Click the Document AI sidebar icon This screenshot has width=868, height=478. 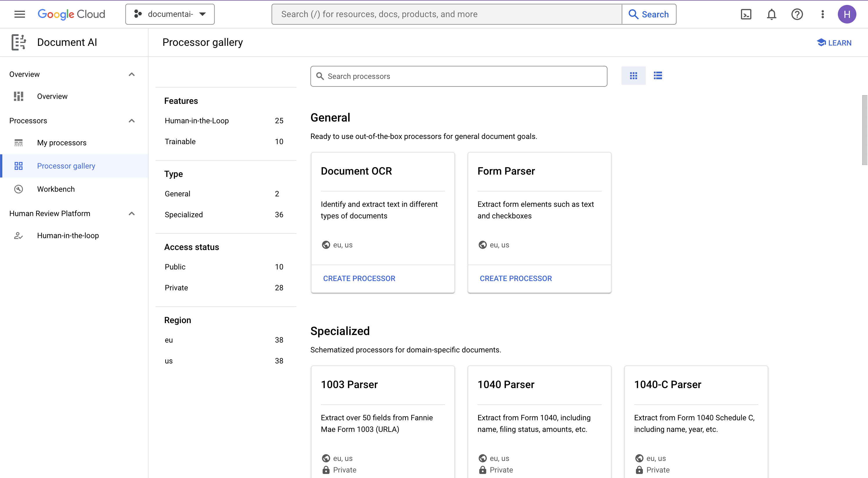pos(18,42)
